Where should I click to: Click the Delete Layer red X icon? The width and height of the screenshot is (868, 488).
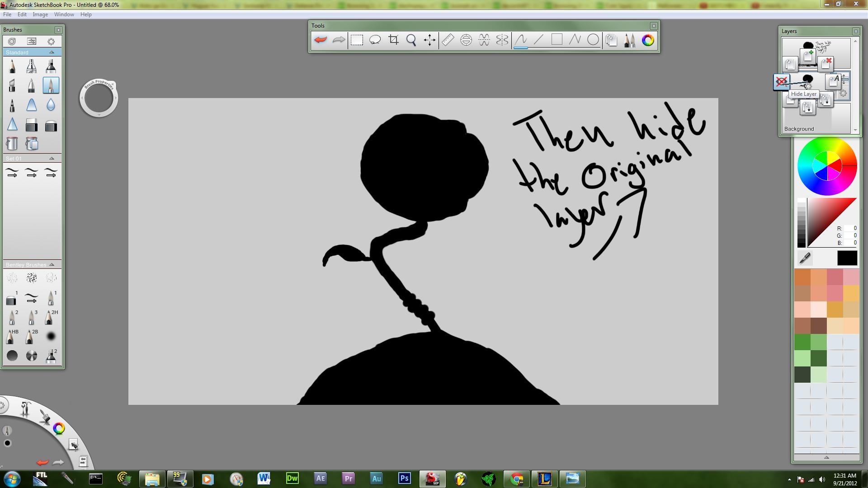coord(826,63)
